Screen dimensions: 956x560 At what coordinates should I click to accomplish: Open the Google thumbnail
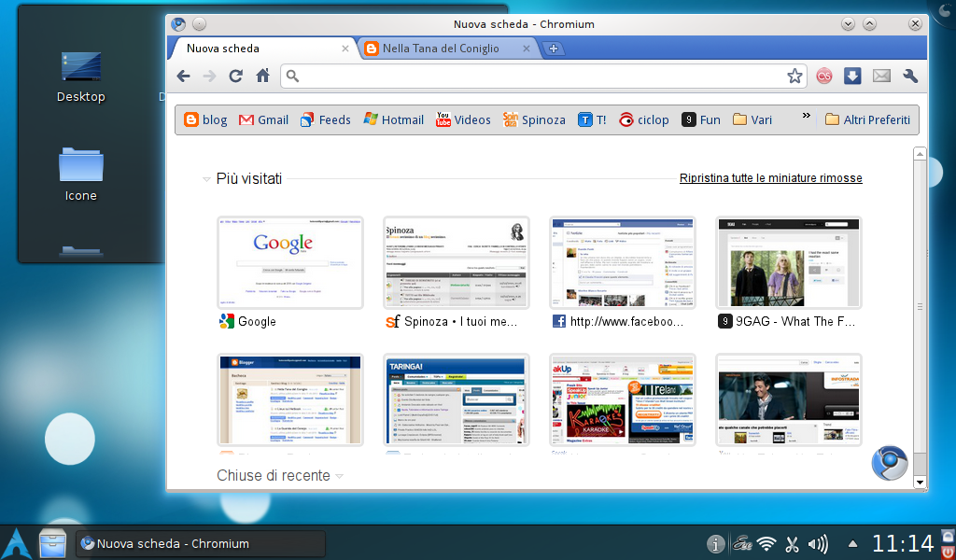pos(290,262)
